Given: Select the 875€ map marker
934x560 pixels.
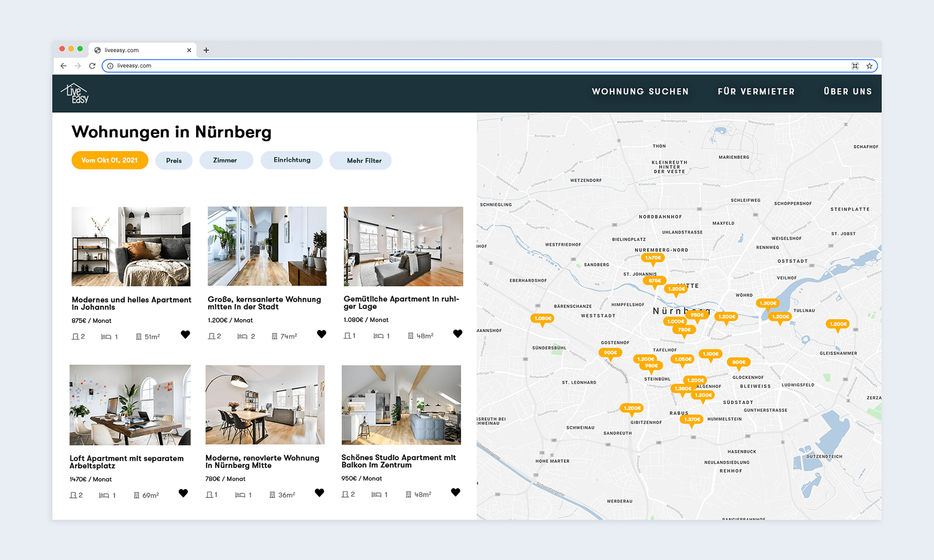Looking at the screenshot, I should pyautogui.click(x=655, y=280).
